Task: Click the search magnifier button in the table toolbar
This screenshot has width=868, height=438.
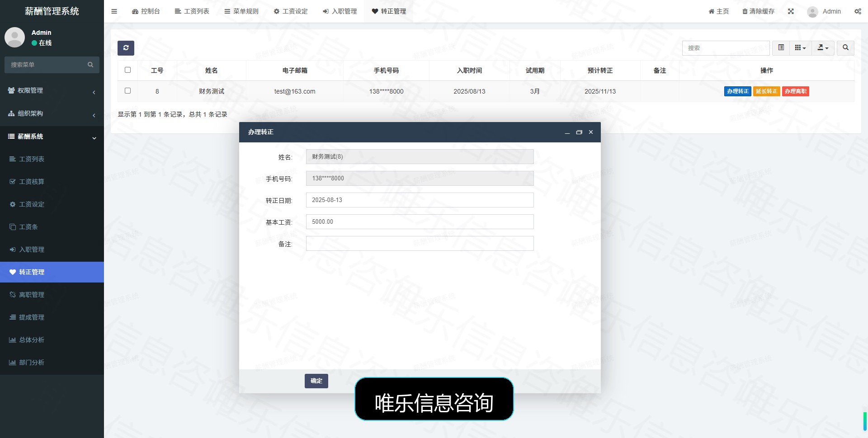Action: (x=845, y=48)
